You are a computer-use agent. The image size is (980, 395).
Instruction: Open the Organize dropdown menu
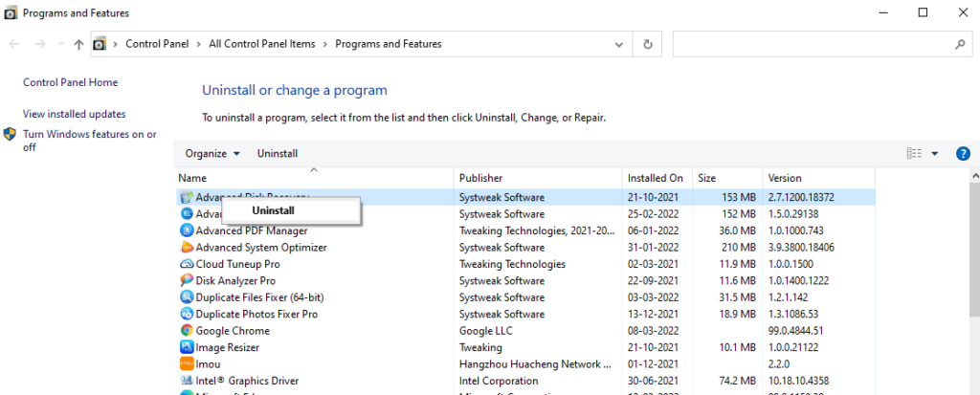point(212,154)
